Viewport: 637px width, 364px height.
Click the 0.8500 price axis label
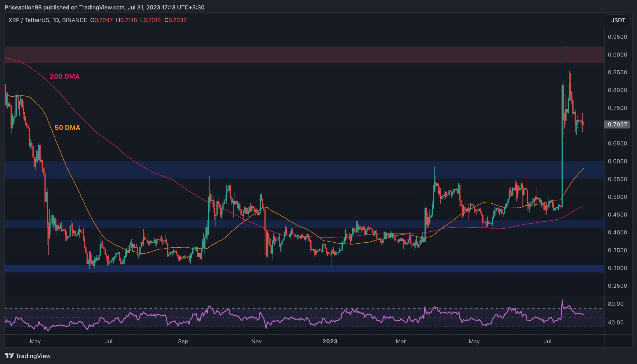pos(618,73)
